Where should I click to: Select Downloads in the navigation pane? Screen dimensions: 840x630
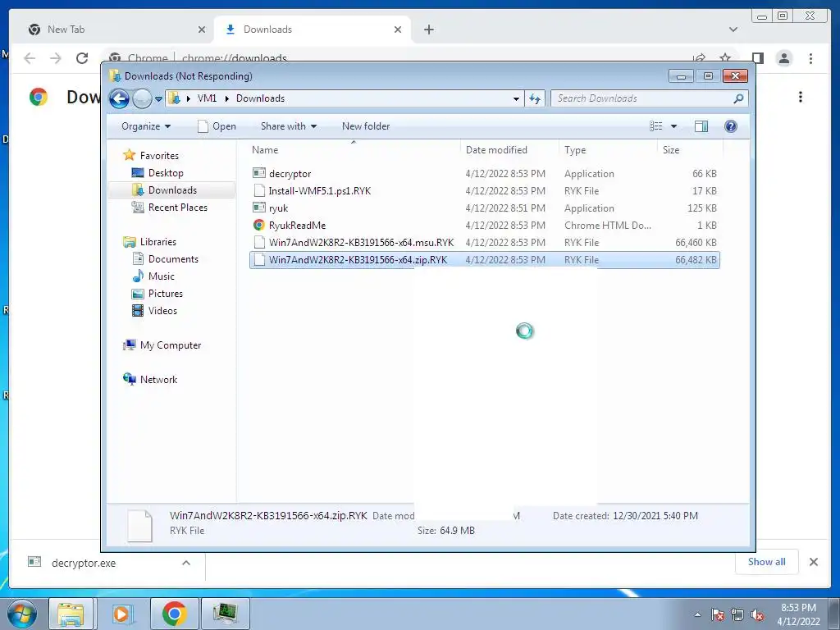[172, 190]
